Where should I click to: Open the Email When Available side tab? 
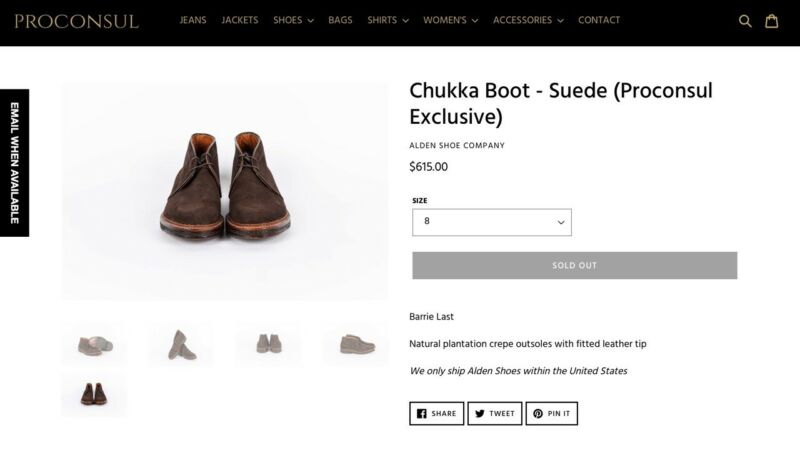pos(14,162)
